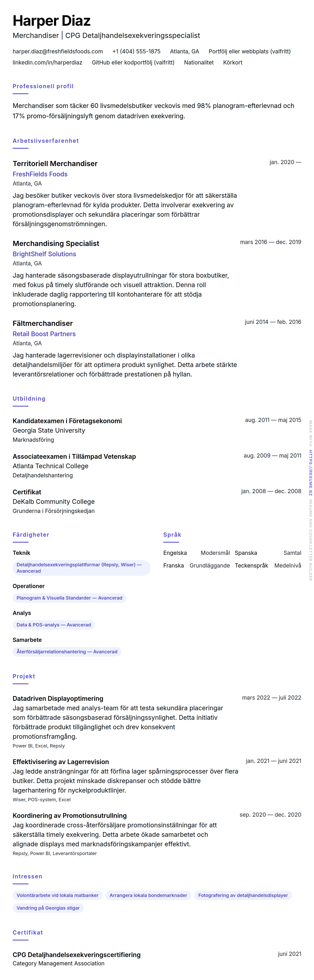The image size is (314, 980).
Task: Click the harper.diaz@freshfieldsfoods.com email address
Action: click(x=58, y=51)
